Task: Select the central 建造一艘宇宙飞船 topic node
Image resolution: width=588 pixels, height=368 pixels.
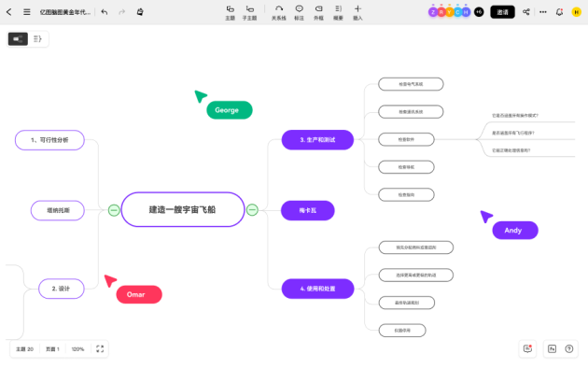Action: [x=183, y=210]
